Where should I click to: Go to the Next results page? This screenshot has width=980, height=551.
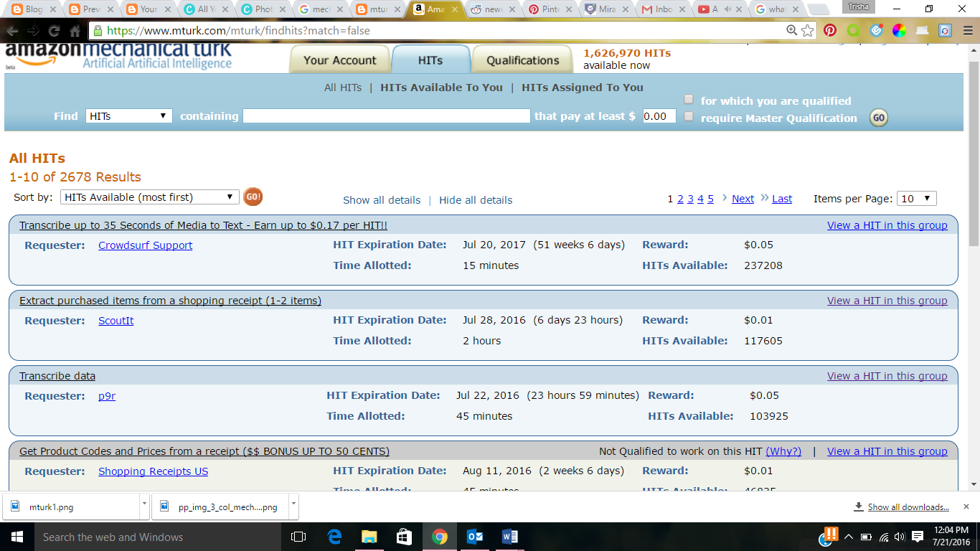click(x=743, y=199)
